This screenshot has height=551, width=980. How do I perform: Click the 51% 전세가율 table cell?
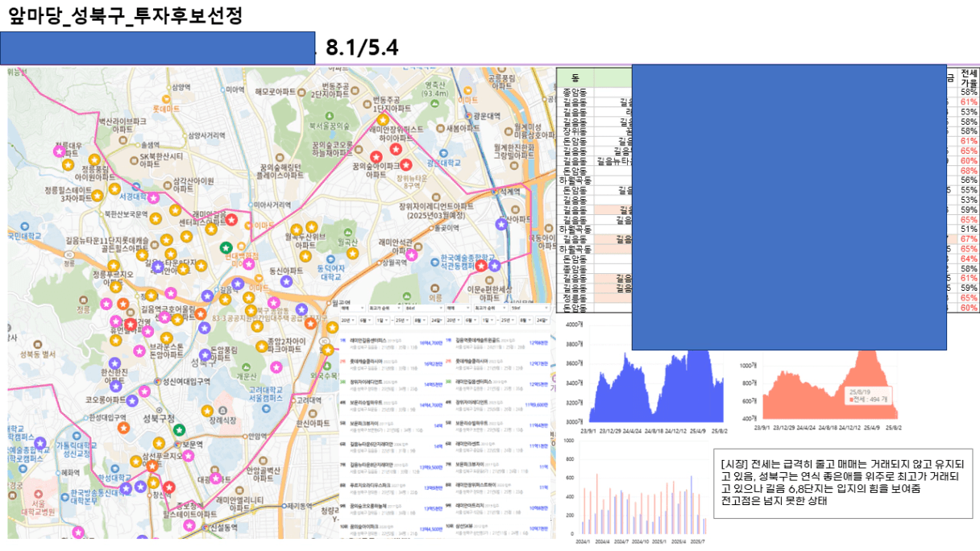pyautogui.click(x=969, y=230)
